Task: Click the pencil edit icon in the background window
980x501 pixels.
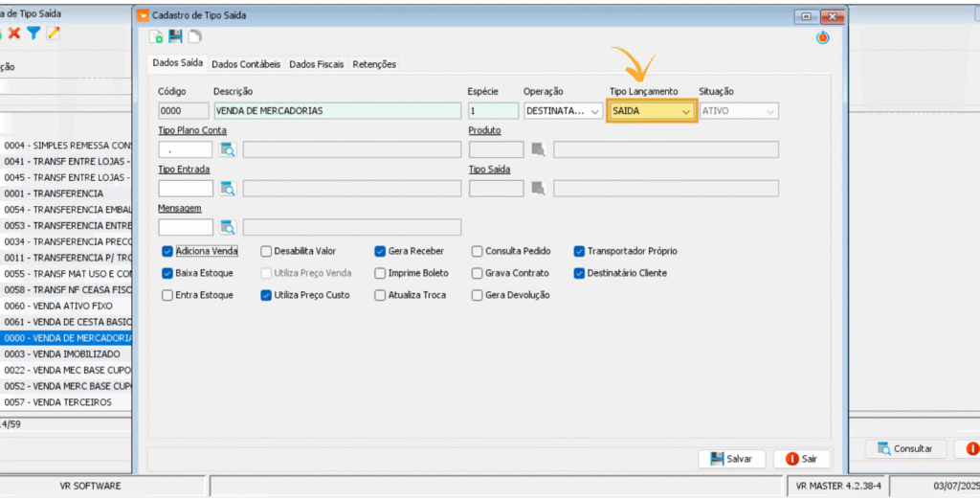Action: (x=54, y=34)
